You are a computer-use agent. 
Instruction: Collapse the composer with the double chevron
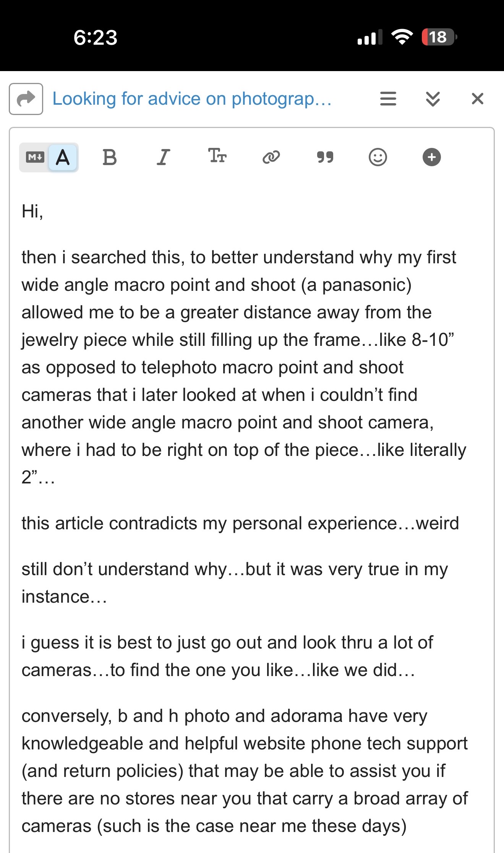click(x=433, y=99)
